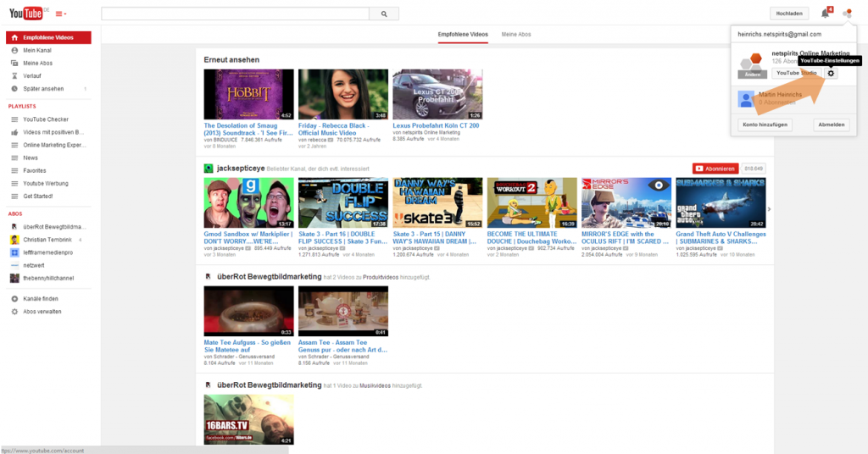The height and width of the screenshot is (454, 868).
Task: Open Später ansehen in sidebar
Action: tap(42, 88)
